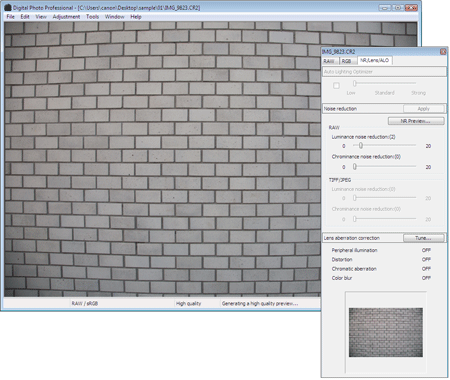Image resolution: width=450 pixels, height=380 pixels.
Task: Open the Adjustment menu
Action: 66,17
